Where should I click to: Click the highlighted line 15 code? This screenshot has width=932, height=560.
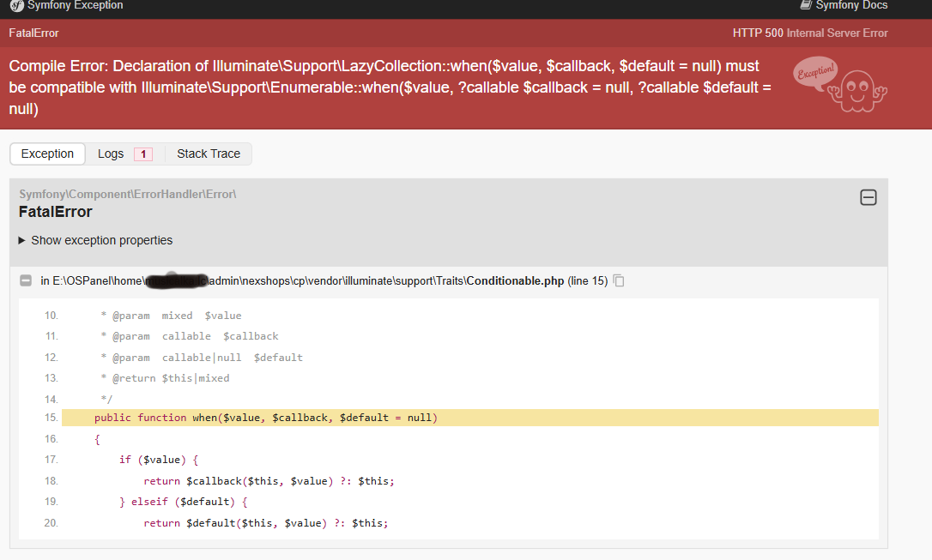(x=266, y=418)
